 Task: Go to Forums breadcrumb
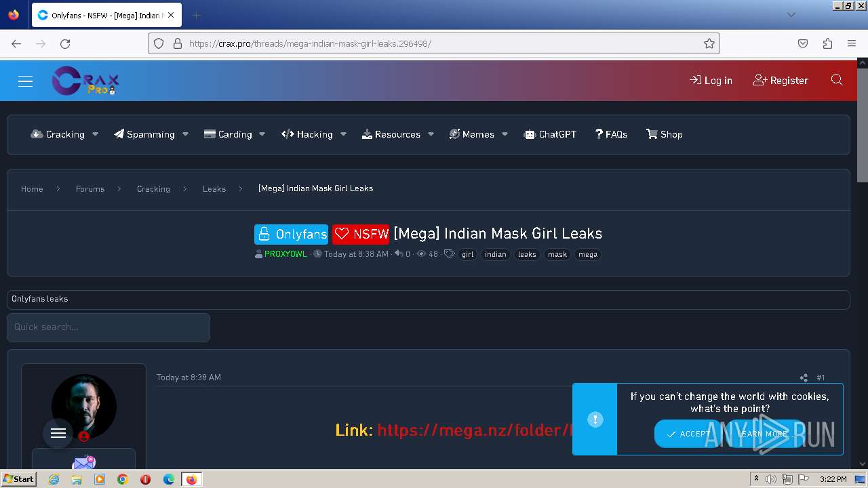[x=90, y=188]
